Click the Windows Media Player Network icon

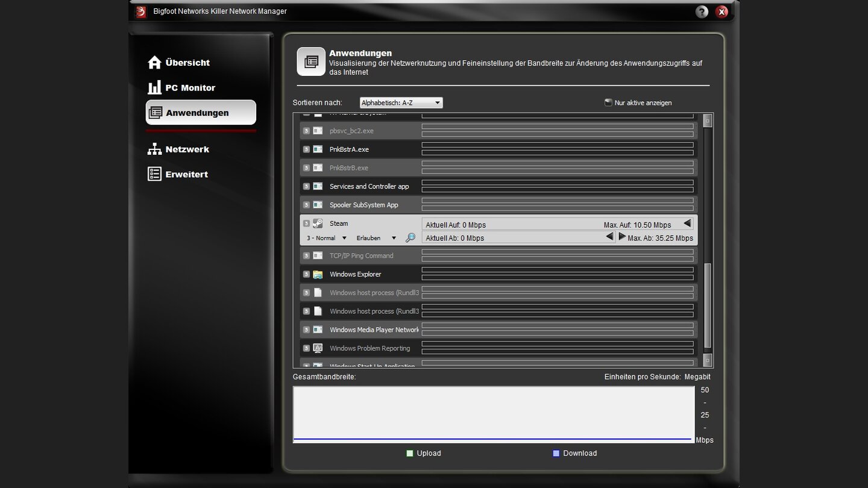pos(318,330)
